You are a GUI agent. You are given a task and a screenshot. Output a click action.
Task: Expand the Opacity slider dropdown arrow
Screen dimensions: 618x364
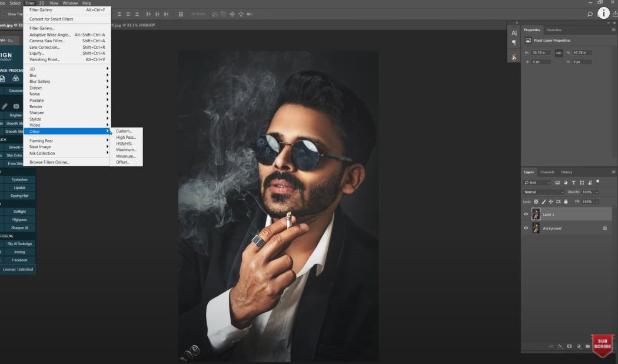point(597,192)
